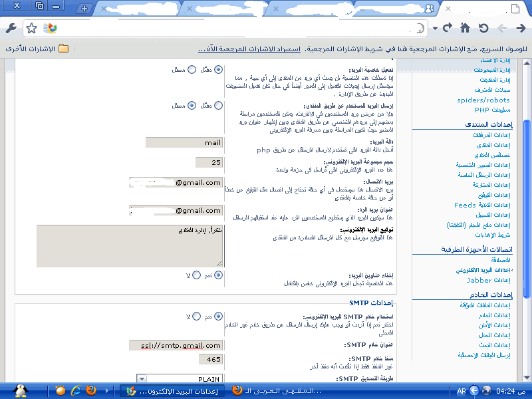Bookmark this page with the star icon

(31, 29)
